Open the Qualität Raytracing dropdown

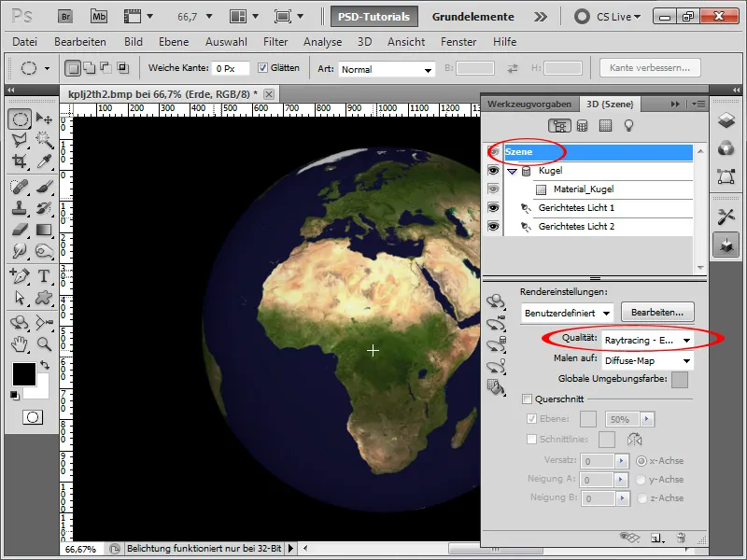coord(647,340)
